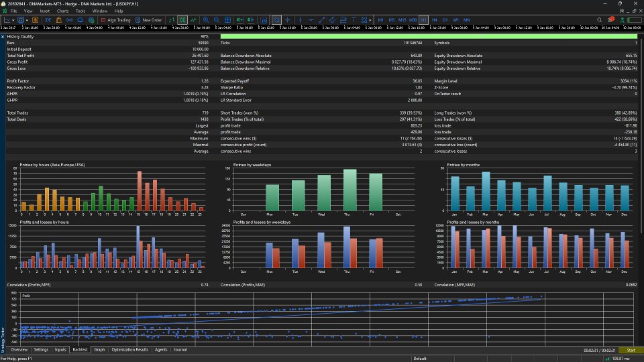
Task: Open the Help menu
Action: click(119, 11)
